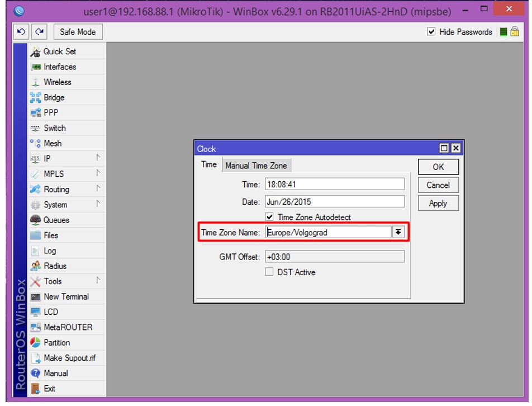Viewport: 532px width, 406px height.
Task: Click Apply in the Clock dialog
Action: 438,204
